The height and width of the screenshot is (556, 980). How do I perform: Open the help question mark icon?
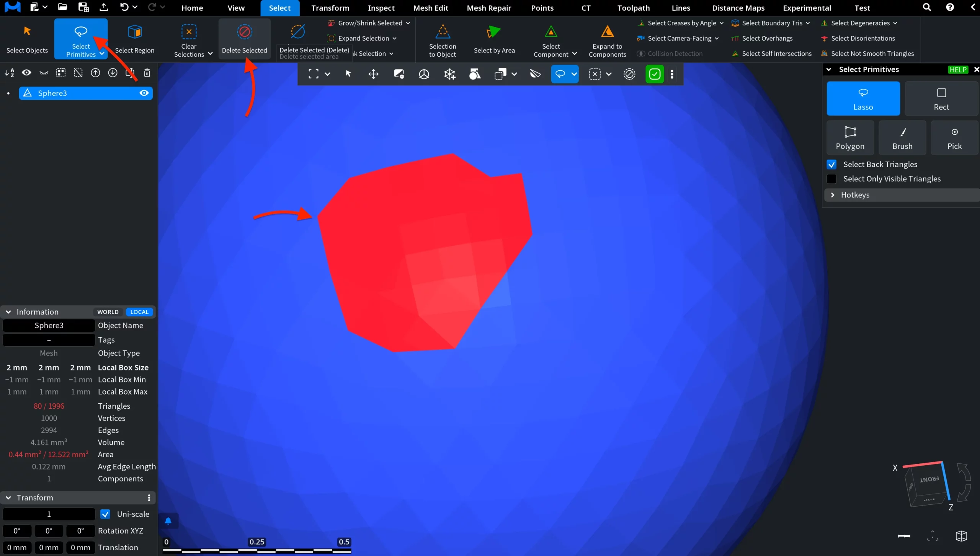click(x=950, y=7)
